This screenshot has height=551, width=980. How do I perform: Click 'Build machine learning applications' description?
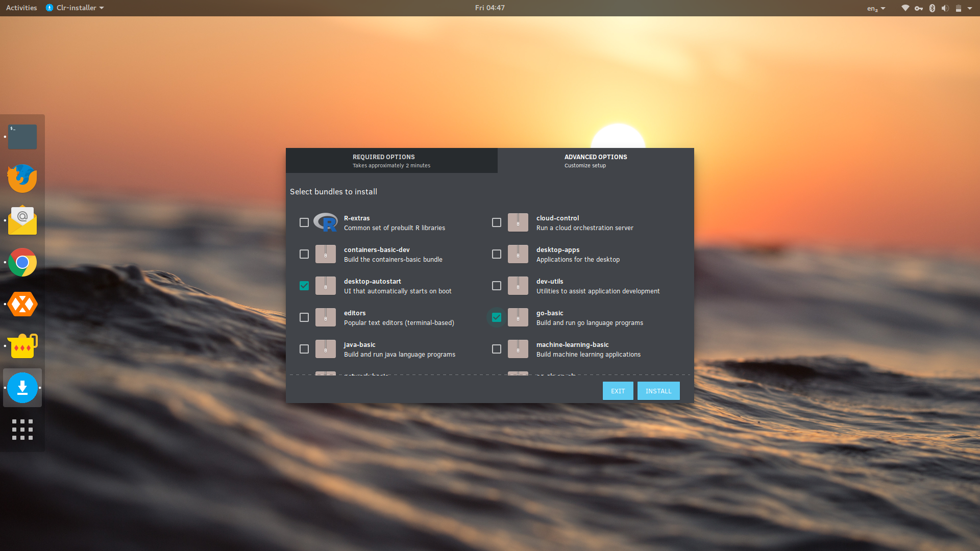[x=589, y=355]
